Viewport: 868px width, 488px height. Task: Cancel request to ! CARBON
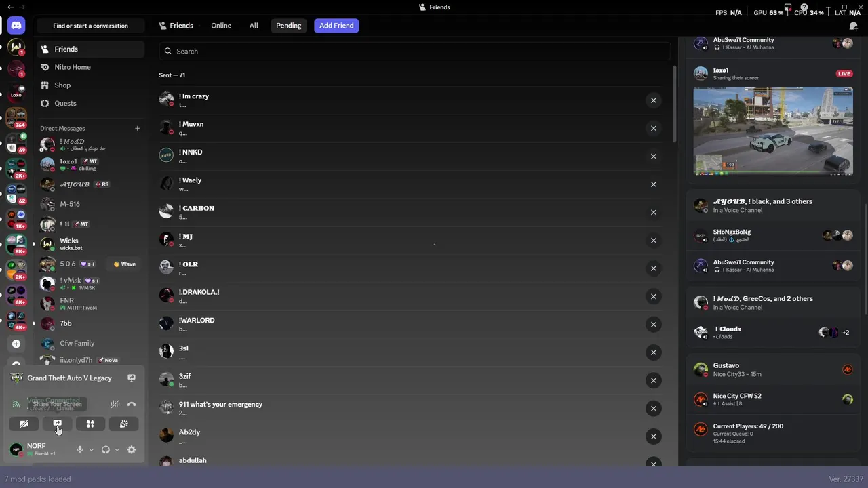pyautogui.click(x=654, y=212)
